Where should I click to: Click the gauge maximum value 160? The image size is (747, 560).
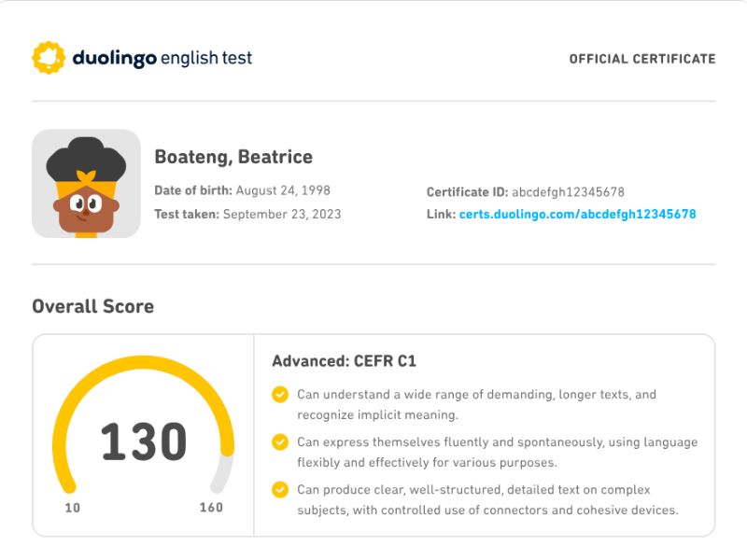[x=211, y=509]
